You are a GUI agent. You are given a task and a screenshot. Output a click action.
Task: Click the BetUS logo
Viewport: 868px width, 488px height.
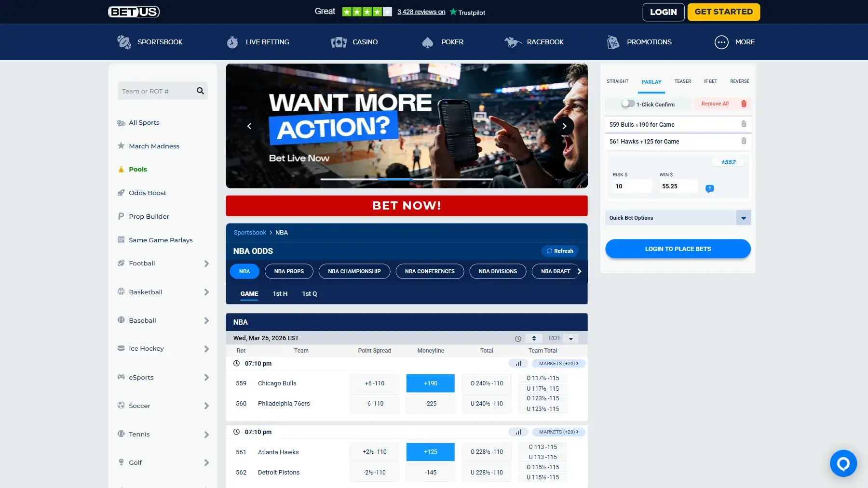tap(134, 12)
